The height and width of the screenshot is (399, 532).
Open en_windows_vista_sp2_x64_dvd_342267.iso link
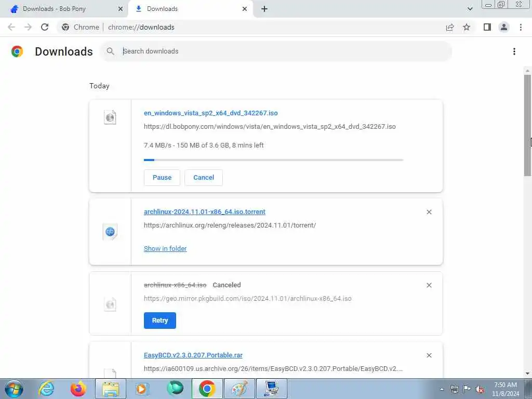coord(211,113)
